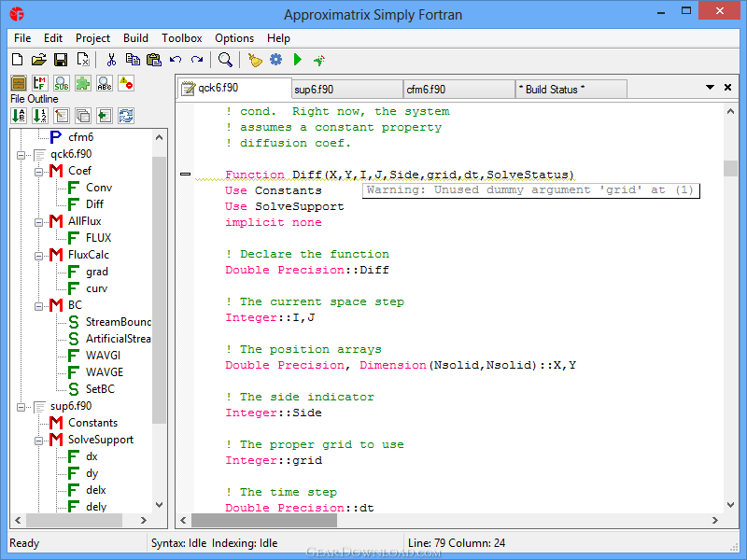Close the active editor tab
Image resolution: width=747 pixels, height=560 pixels.
pos(728,87)
